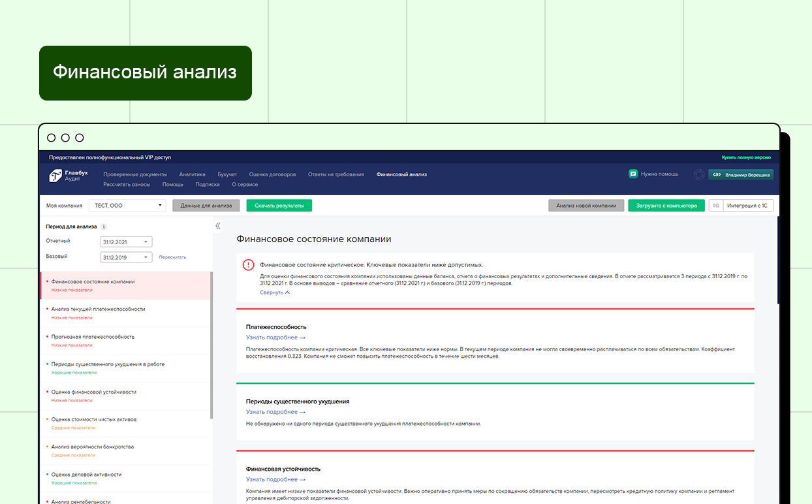This screenshot has height=504, width=812.
Task: Select Финансовый анализ menu item
Action: pyautogui.click(x=401, y=174)
